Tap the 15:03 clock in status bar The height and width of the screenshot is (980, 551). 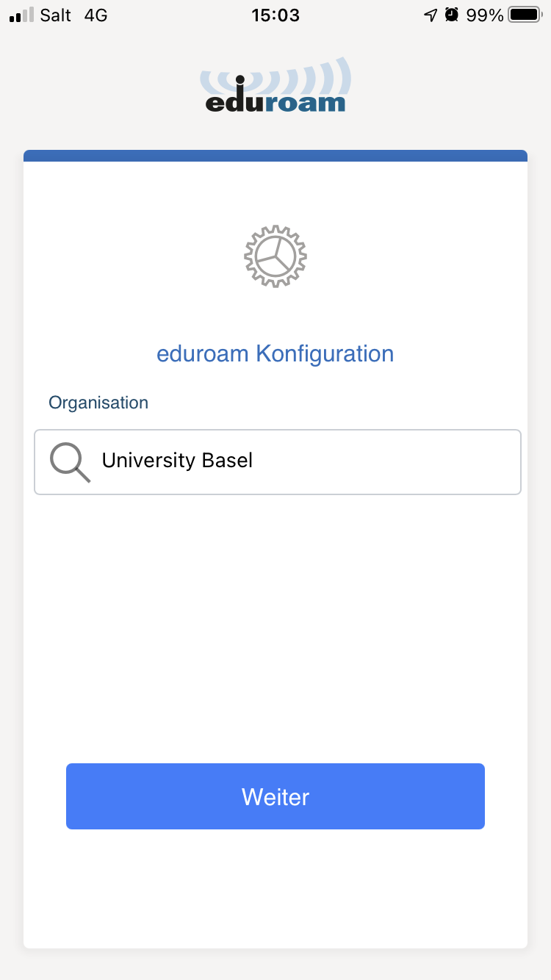point(275,15)
